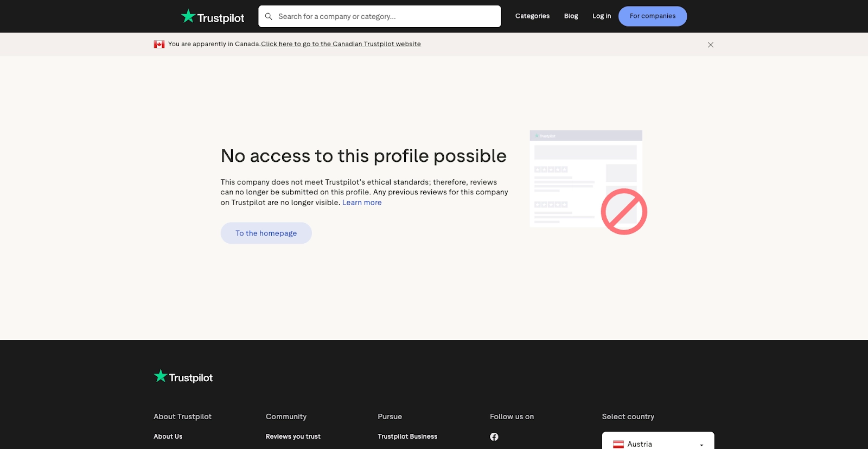This screenshot has height=449, width=868.
Task: Open the Categories menu item
Action: click(532, 16)
